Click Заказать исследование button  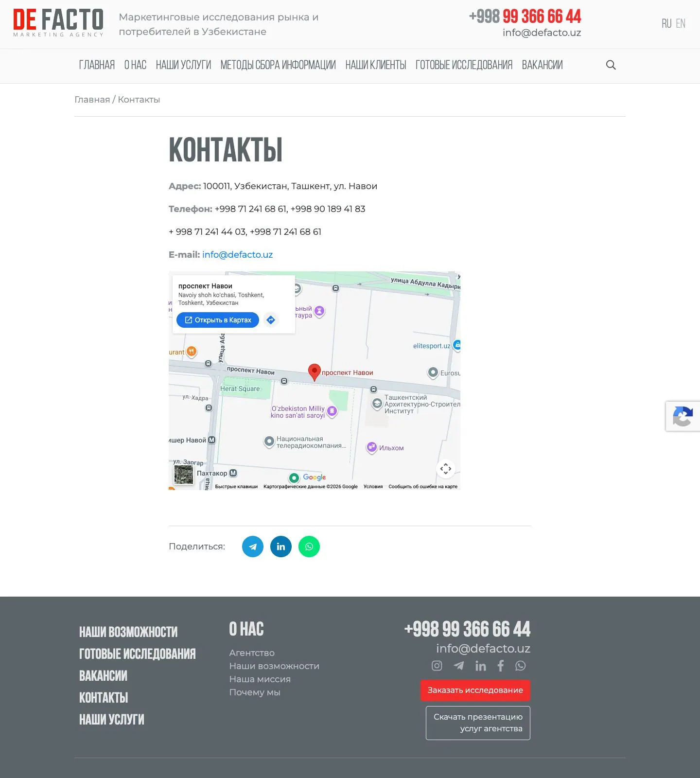click(x=475, y=690)
